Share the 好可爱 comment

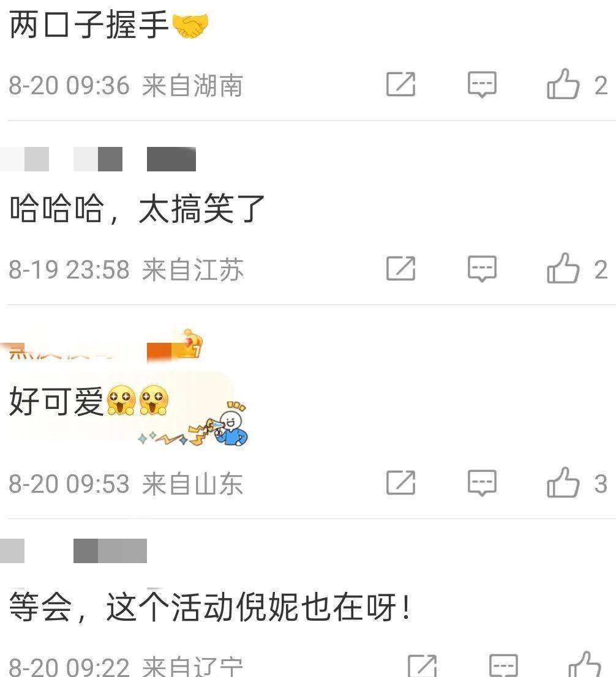coord(400,482)
